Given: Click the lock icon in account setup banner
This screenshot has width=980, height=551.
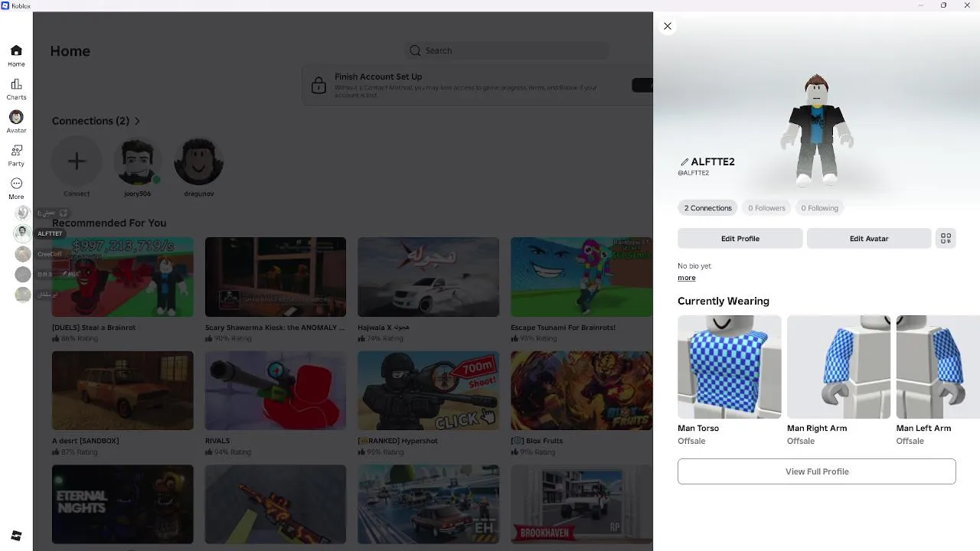Looking at the screenshot, I should 318,86.
